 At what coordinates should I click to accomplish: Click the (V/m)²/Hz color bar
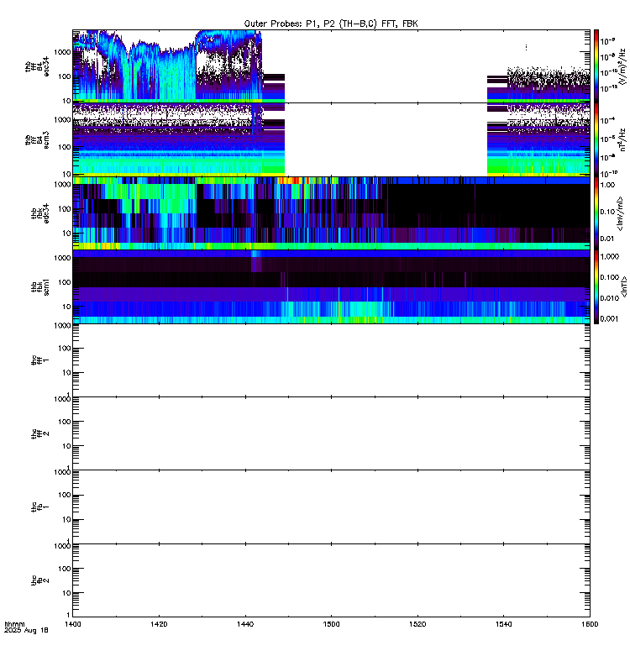click(x=596, y=66)
